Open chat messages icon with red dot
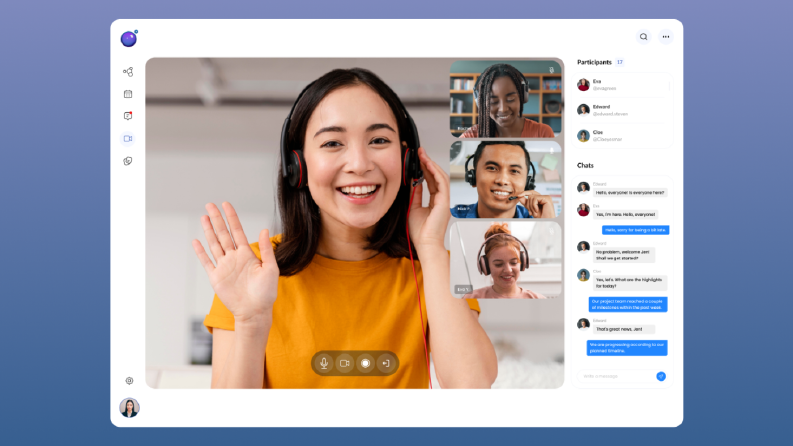Viewport: 793px width, 446px height. pos(128,116)
